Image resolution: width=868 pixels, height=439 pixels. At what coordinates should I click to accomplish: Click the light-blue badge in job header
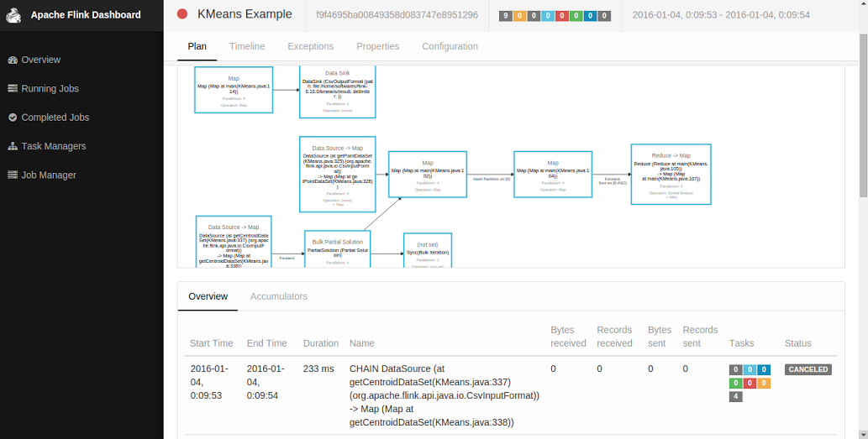point(548,16)
